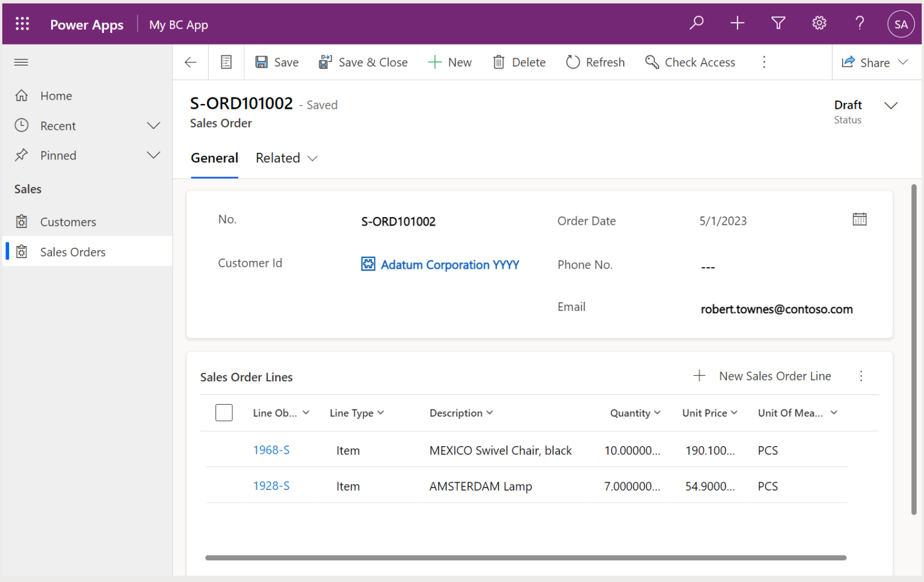
Task: Click the No. field S-ORD101002
Action: 398,221
